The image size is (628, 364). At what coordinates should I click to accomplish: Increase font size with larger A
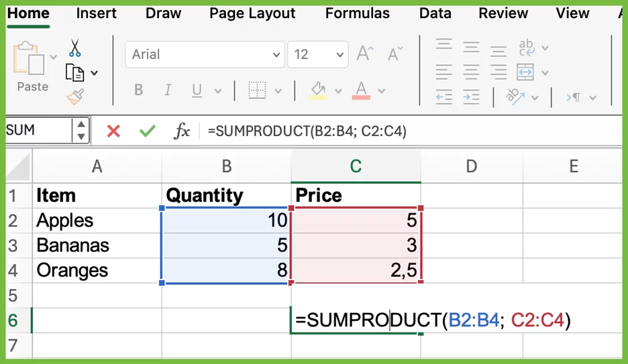tap(365, 53)
